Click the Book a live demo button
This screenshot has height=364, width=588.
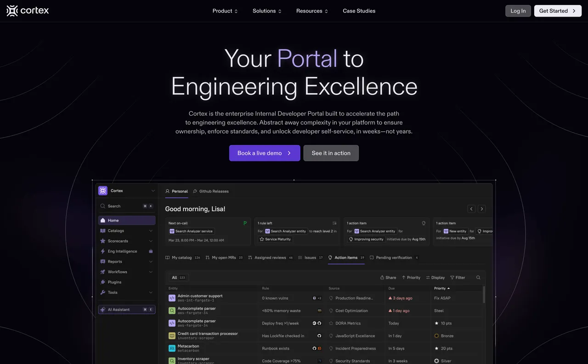pyautogui.click(x=265, y=153)
